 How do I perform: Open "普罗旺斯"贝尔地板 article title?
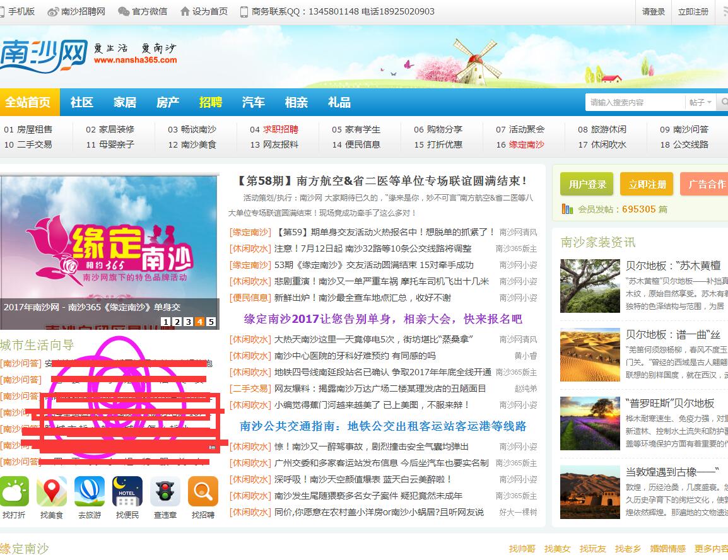[x=669, y=403]
